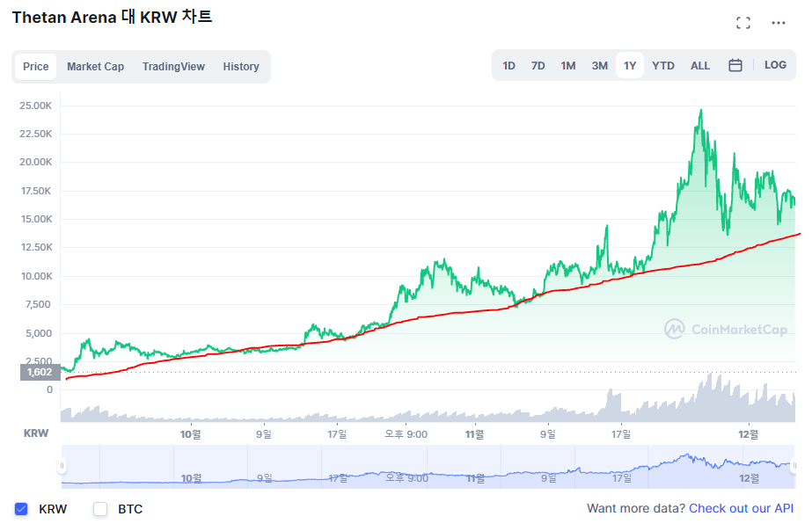Click the 12월 label on chart x-axis
Screen dimensions: 812x531
pyautogui.click(x=749, y=434)
